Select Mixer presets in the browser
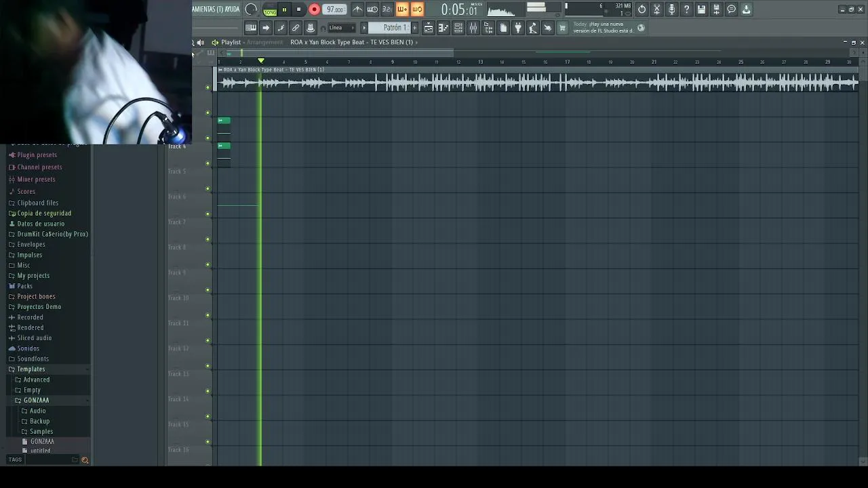This screenshot has height=488, width=868. [x=36, y=180]
